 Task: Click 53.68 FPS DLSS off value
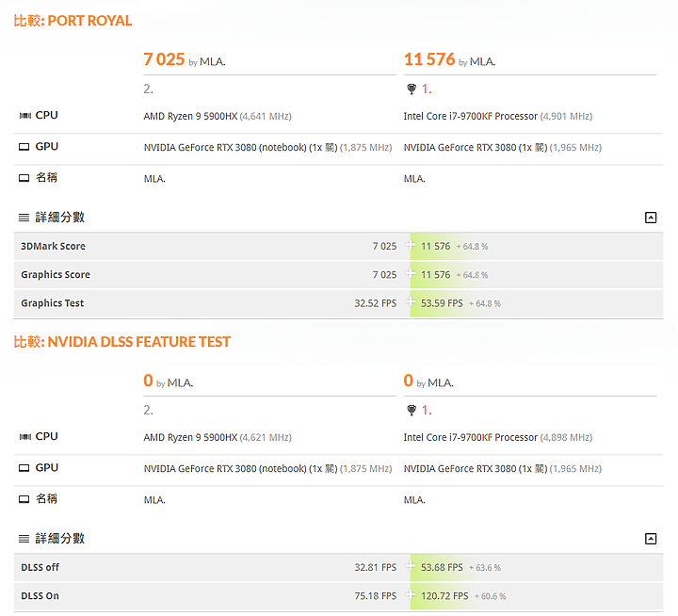point(442,567)
